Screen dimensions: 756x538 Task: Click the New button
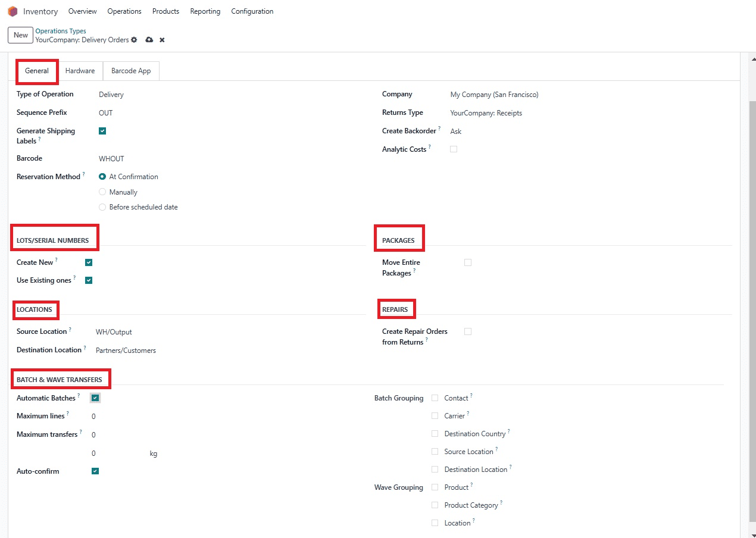tap(21, 35)
